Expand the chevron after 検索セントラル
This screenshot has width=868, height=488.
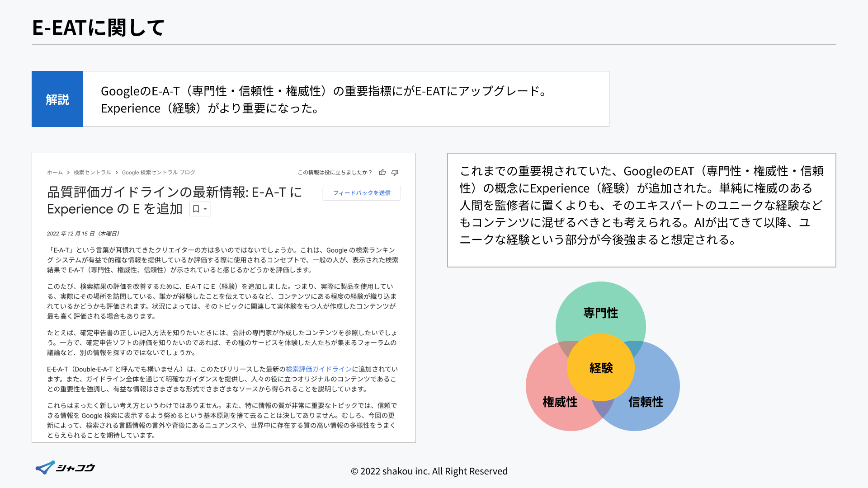pos(117,172)
